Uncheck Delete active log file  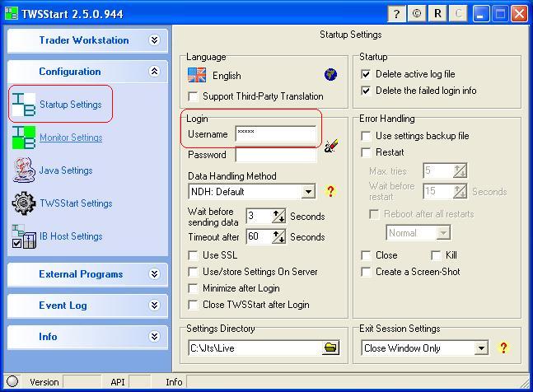pyautogui.click(x=366, y=74)
